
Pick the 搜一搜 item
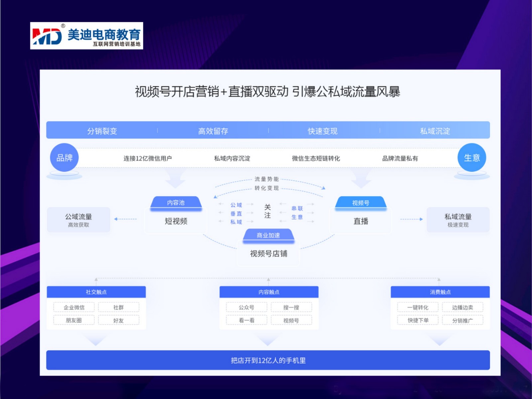click(291, 307)
